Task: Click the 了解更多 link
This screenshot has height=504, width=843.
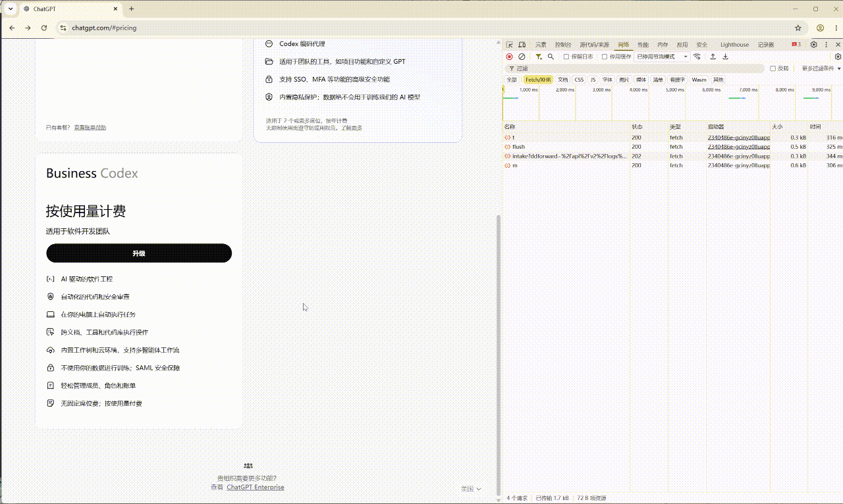Action: (351, 128)
